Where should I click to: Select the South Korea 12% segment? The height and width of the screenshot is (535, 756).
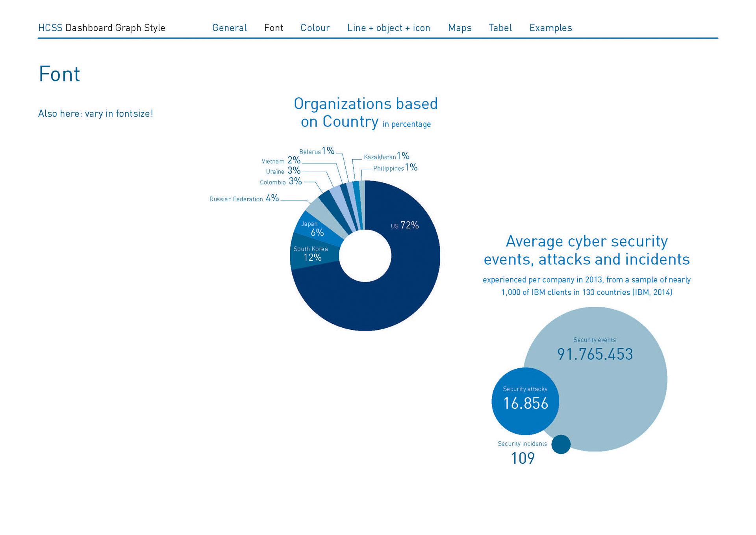[x=312, y=254]
